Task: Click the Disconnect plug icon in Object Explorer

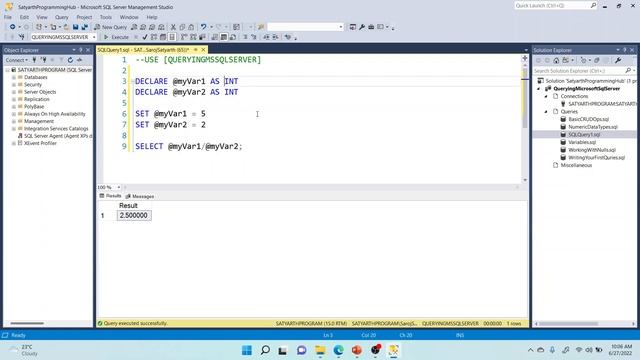Action: pyautogui.click(x=44, y=60)
